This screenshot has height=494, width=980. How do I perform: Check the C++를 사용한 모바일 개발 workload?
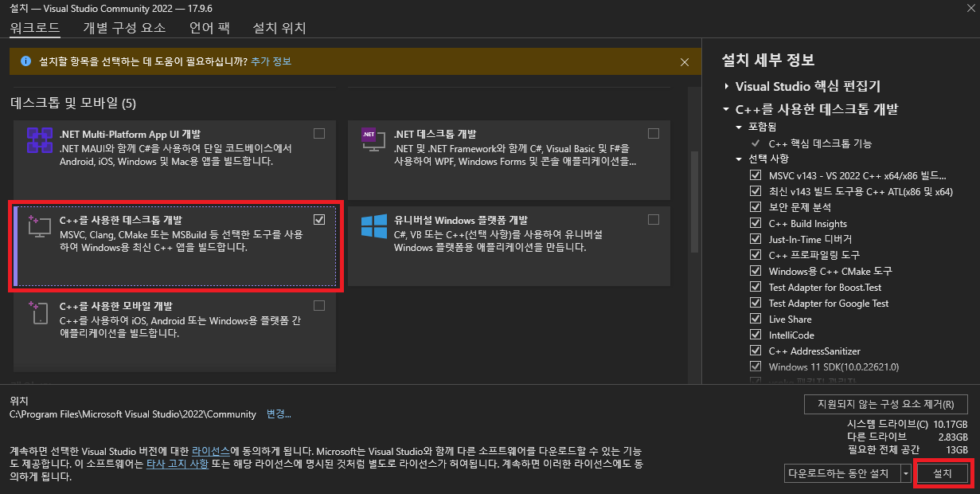(x=319, y=306)
